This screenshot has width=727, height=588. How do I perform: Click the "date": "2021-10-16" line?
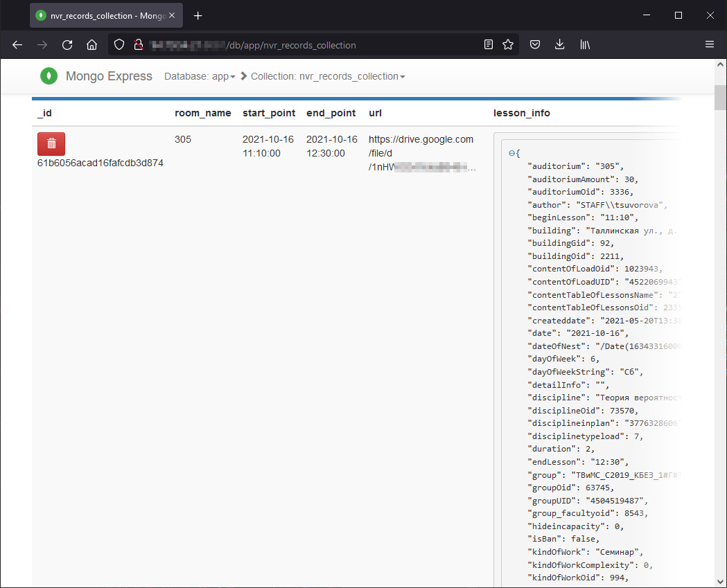tap(578, 333)
